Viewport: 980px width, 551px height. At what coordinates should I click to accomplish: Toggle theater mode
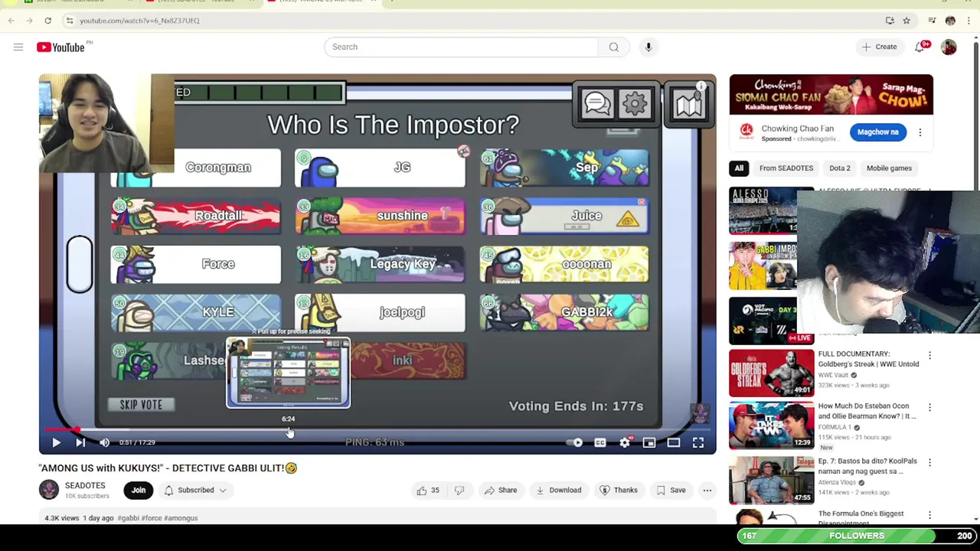pyautogui.click(x=674, y=442)
